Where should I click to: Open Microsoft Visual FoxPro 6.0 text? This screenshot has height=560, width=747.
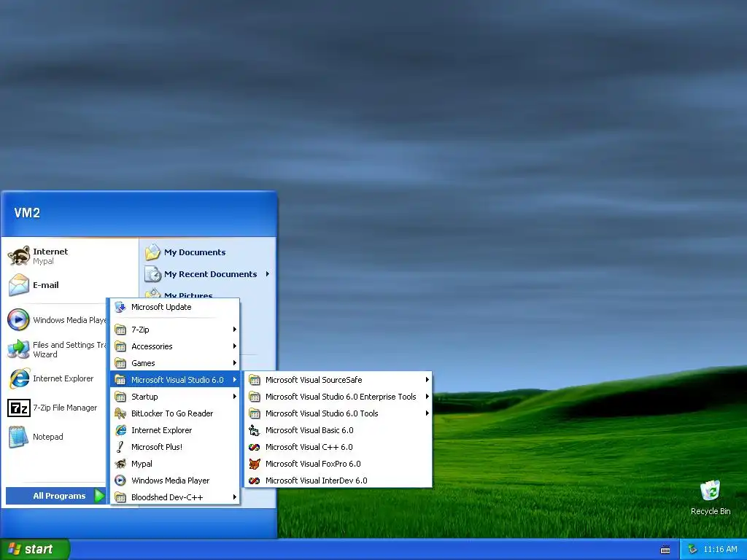click(313, 464)
